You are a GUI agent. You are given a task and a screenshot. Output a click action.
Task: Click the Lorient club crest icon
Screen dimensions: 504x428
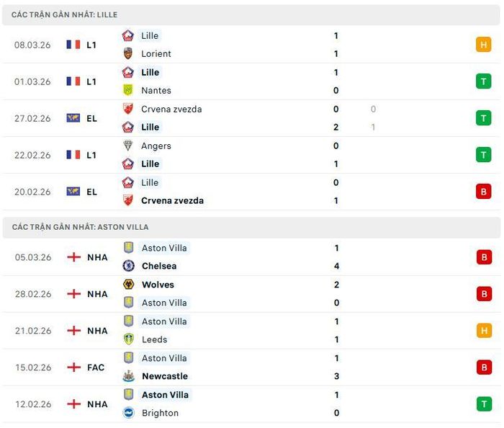(x=128, y=53)
